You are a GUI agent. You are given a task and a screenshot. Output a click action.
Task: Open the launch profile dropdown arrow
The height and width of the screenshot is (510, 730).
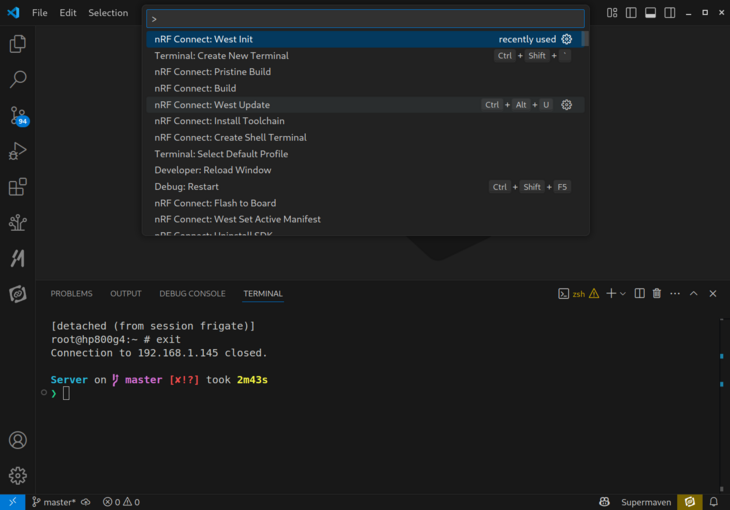coord(623,293)
